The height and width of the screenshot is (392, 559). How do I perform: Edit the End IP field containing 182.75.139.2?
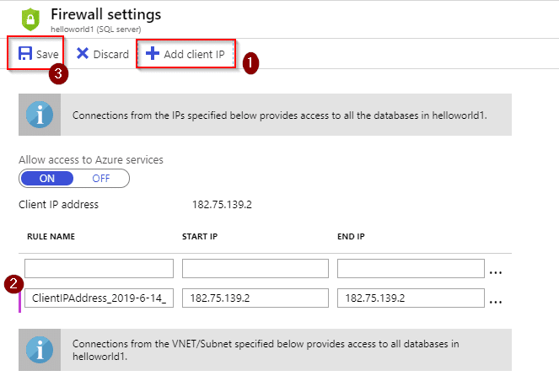click(411, 298)
